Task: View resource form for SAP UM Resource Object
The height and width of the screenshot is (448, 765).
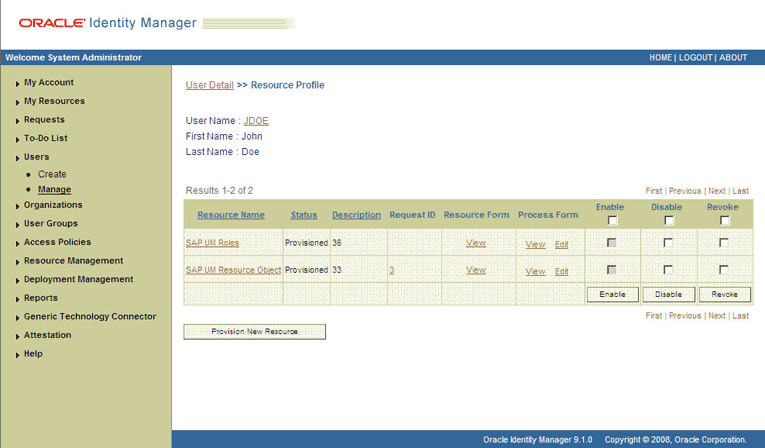Action: (x=476, y=269)
